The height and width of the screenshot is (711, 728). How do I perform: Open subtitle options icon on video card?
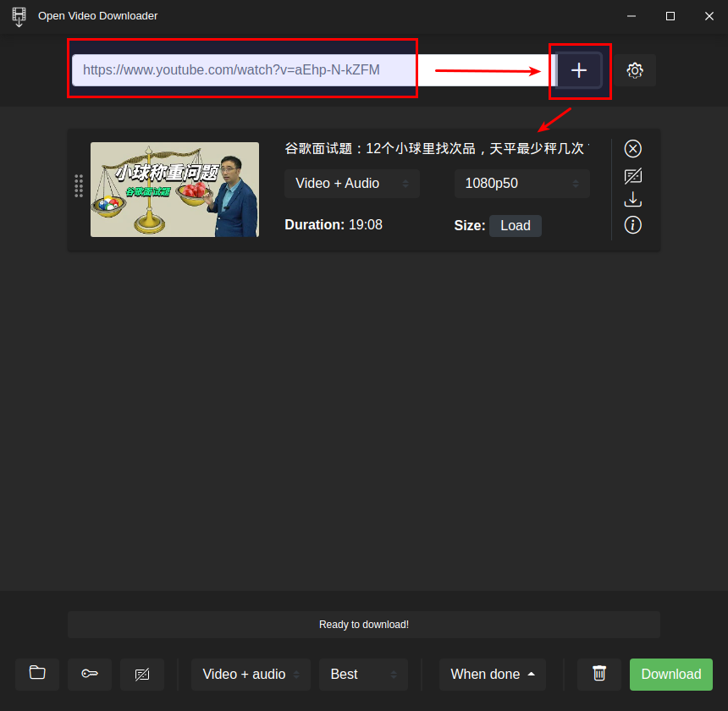click(x=633, y=176)
